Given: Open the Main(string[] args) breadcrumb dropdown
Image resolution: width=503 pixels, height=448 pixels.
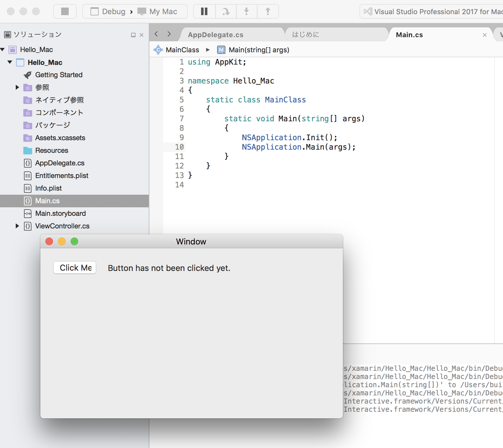Looking at the screenshot, I should pos(253,50).
